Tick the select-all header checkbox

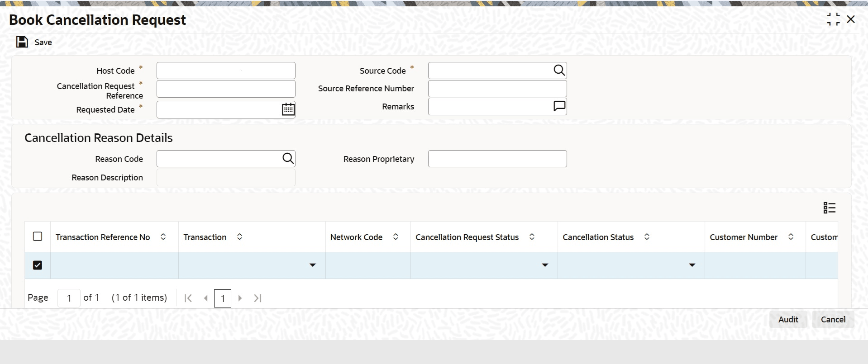38,236
